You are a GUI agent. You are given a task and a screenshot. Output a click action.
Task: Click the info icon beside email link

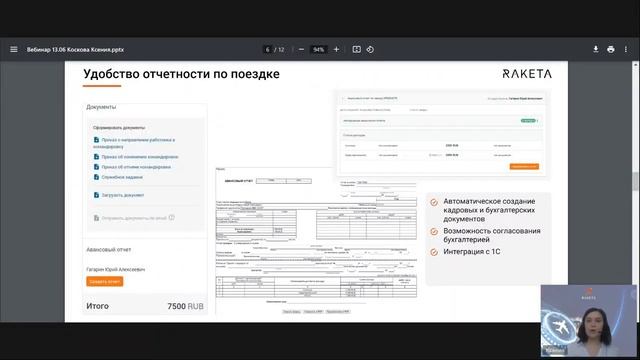point(171,218)
